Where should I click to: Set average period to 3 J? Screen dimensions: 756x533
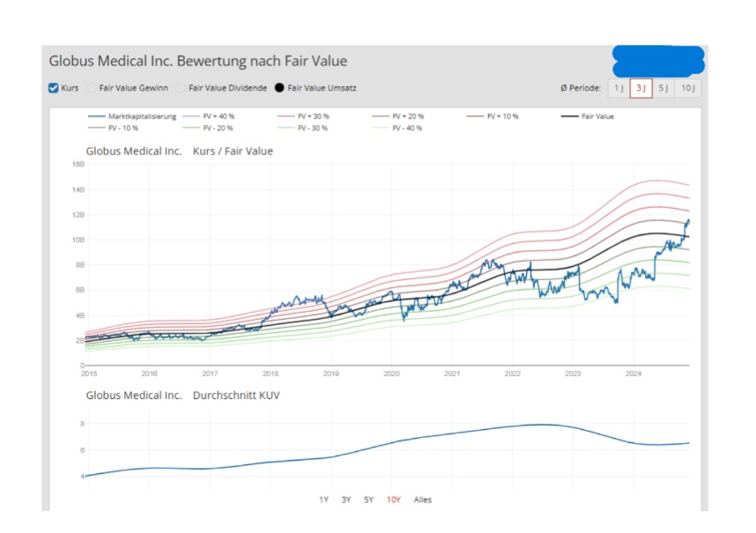[x=641, y=88]
